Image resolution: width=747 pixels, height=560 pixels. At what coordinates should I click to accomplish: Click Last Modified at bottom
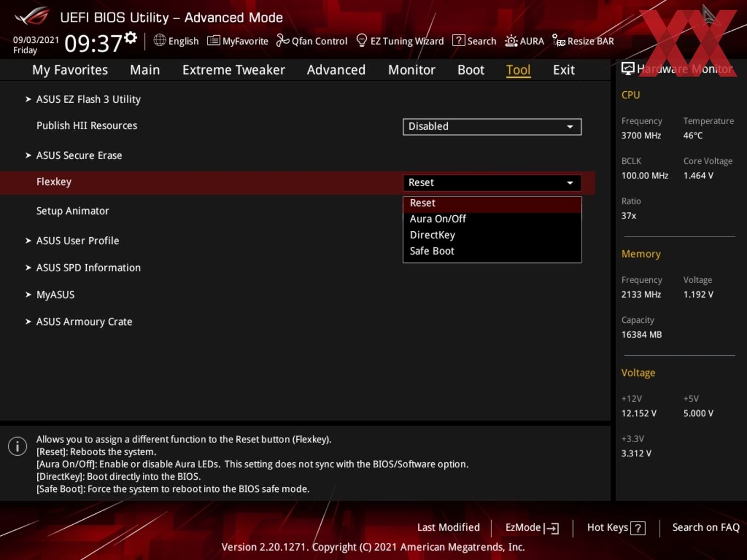point(448,528)
